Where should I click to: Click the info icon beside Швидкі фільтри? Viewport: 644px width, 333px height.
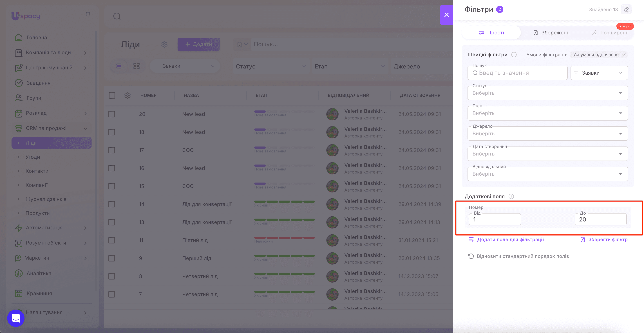tap(514, 55)
